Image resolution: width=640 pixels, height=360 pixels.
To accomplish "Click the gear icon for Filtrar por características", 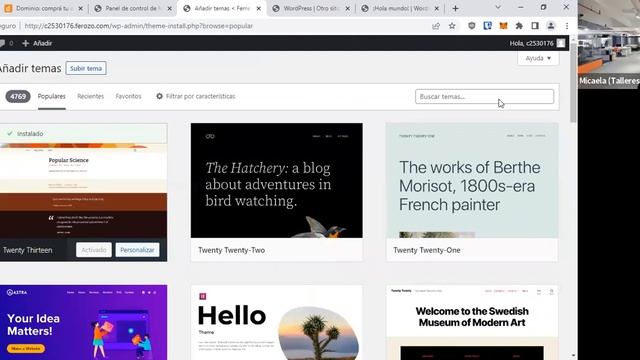I will [x=160, y=96].
